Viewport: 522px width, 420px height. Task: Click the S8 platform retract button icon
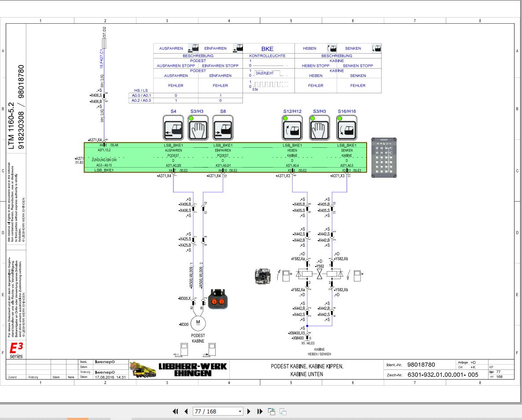click(x=223, y=128)
